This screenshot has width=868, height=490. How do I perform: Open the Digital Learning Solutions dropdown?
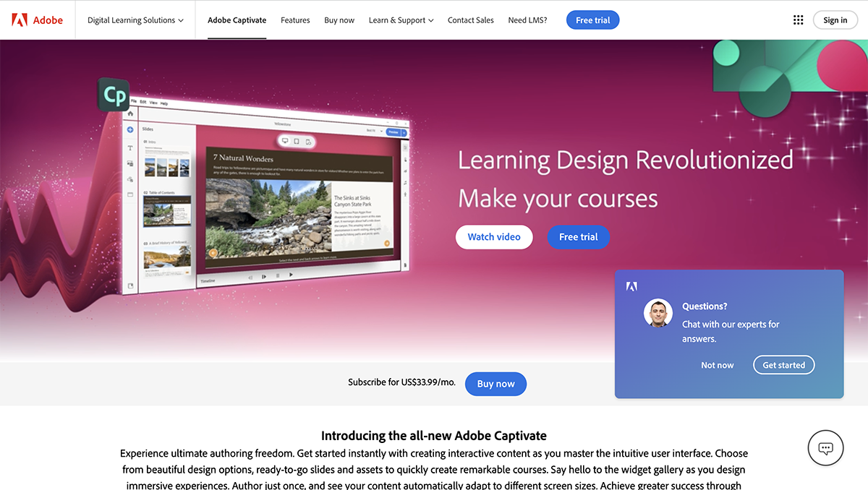[x=135, y=20]
